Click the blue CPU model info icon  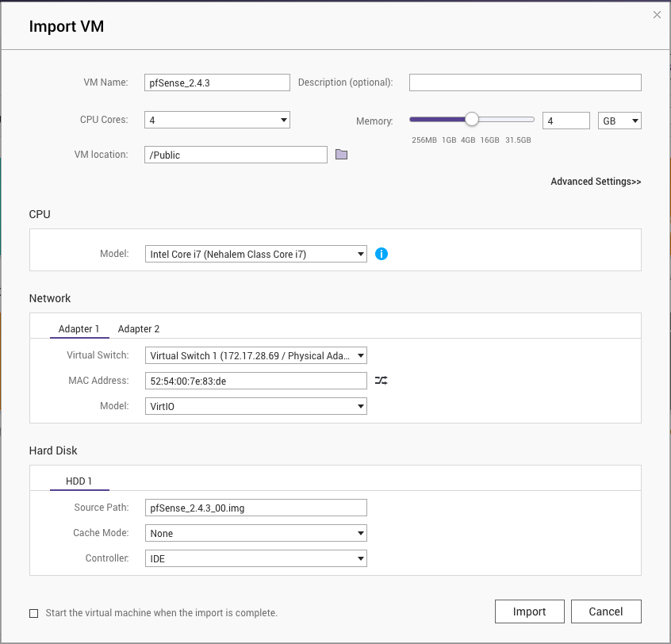[x=382, y=255]
